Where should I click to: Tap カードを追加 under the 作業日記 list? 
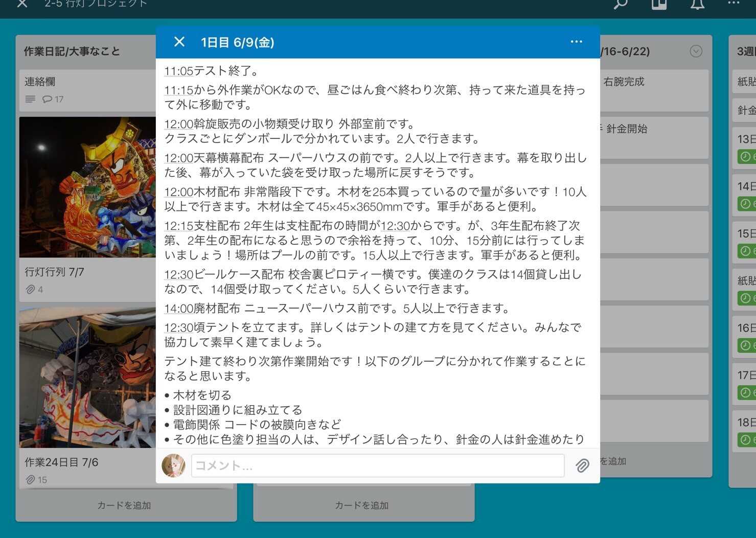click(124, 505)
